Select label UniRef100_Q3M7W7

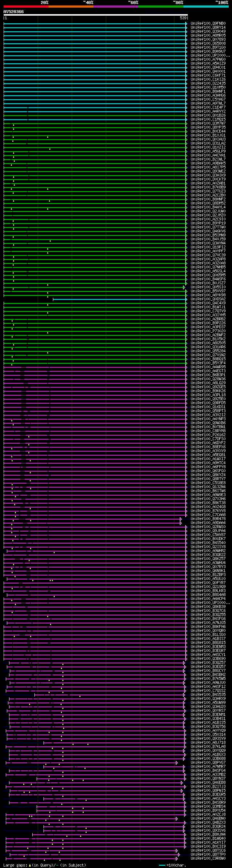[x=208, y=123]
